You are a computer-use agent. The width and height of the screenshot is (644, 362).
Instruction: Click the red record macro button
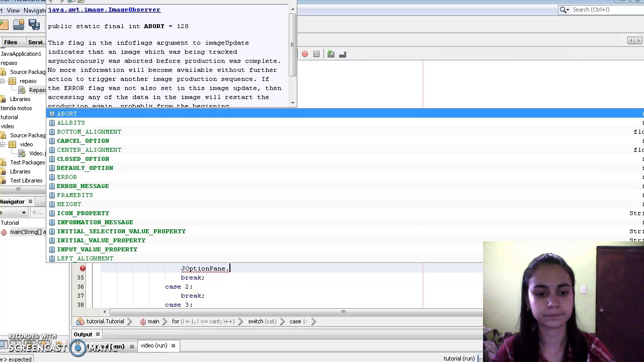[305, 54]
